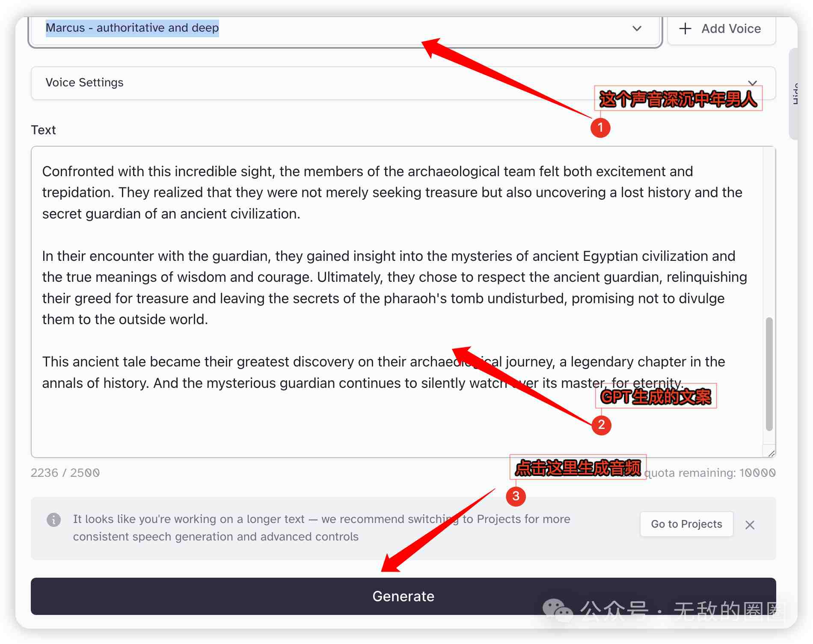Click the red circle marker numbered 3

coord(516,496)
